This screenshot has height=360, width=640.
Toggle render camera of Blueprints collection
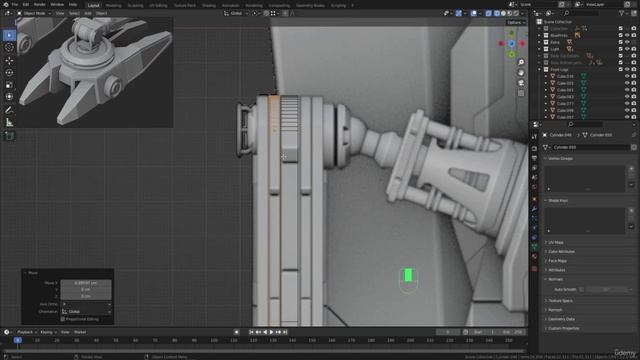[634, 36]
